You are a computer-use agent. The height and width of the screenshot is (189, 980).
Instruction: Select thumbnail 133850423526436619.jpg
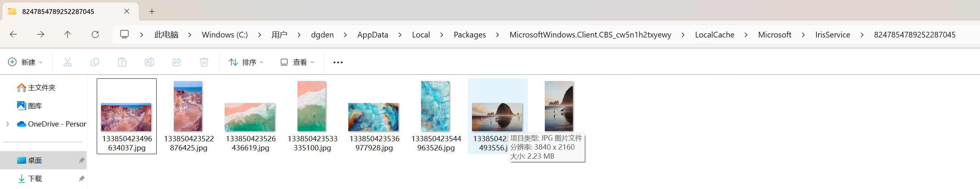[250, 117]
